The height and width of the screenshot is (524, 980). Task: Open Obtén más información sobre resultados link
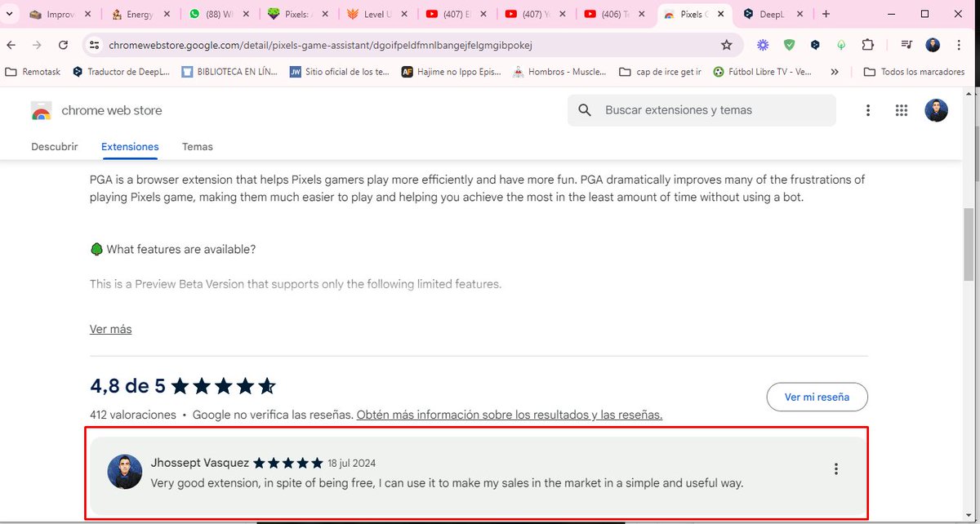click(510, 415)
